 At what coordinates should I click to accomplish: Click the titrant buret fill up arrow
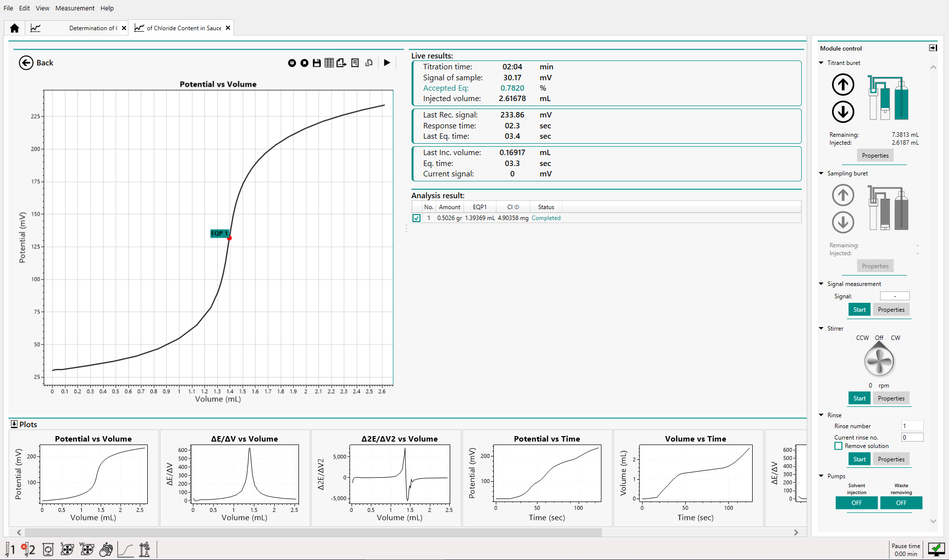(x=842, y=85)
